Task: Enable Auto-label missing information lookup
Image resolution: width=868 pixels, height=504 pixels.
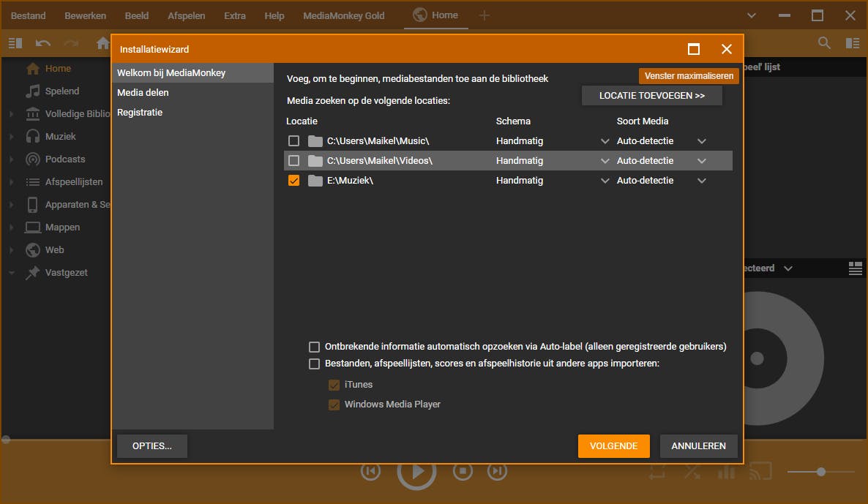Action: click(x=314, y=347)
